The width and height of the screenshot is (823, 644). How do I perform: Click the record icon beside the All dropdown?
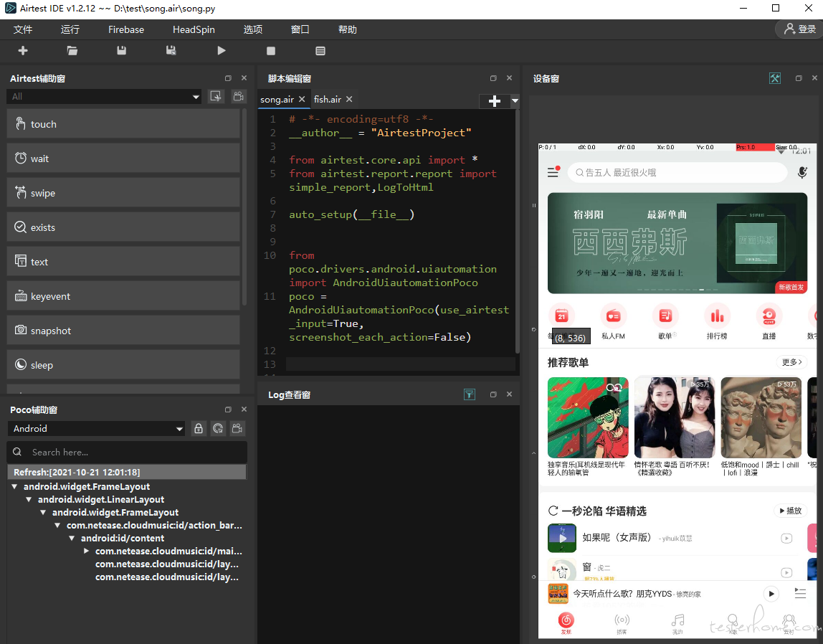click(x=216, y=97)
